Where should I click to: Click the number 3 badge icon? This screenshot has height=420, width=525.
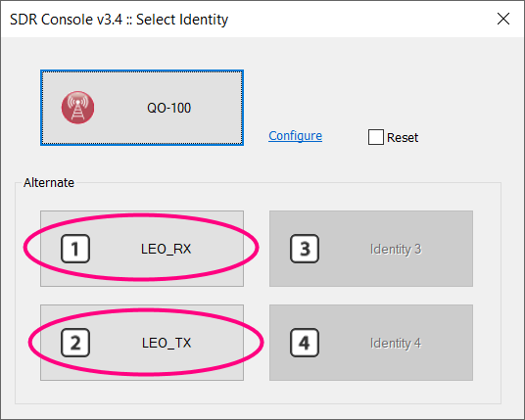click(305, 249)
